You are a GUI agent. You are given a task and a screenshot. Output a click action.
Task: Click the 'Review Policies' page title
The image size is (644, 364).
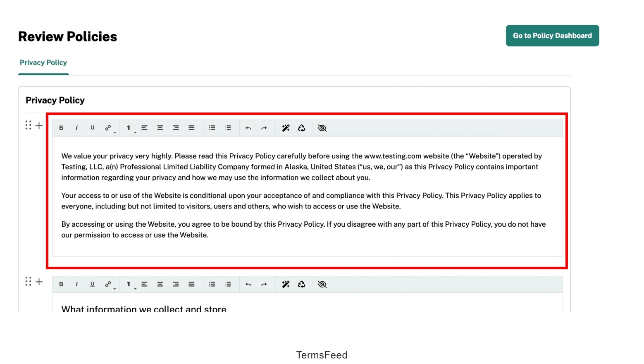click(68, 36)
